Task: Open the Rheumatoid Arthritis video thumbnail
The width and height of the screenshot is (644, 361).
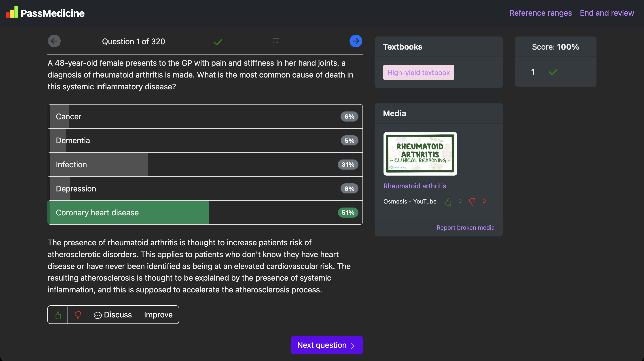Action: point(420,154)
